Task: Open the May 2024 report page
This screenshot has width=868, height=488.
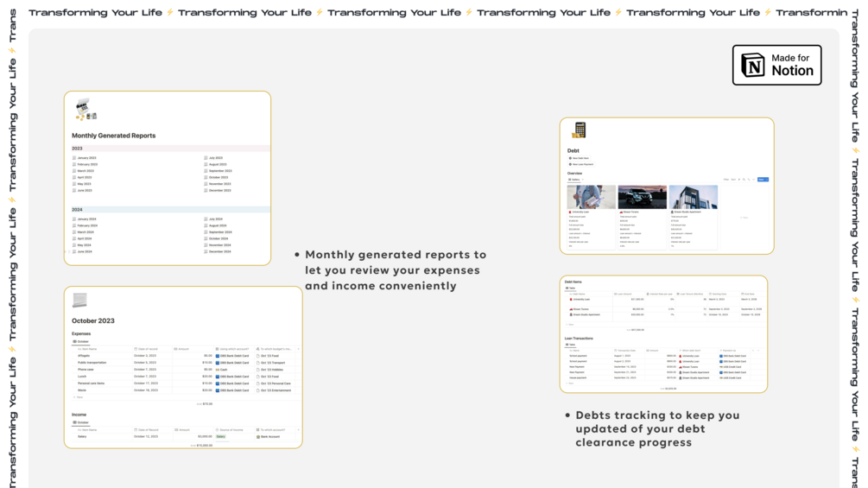Action: pos(82,245)
